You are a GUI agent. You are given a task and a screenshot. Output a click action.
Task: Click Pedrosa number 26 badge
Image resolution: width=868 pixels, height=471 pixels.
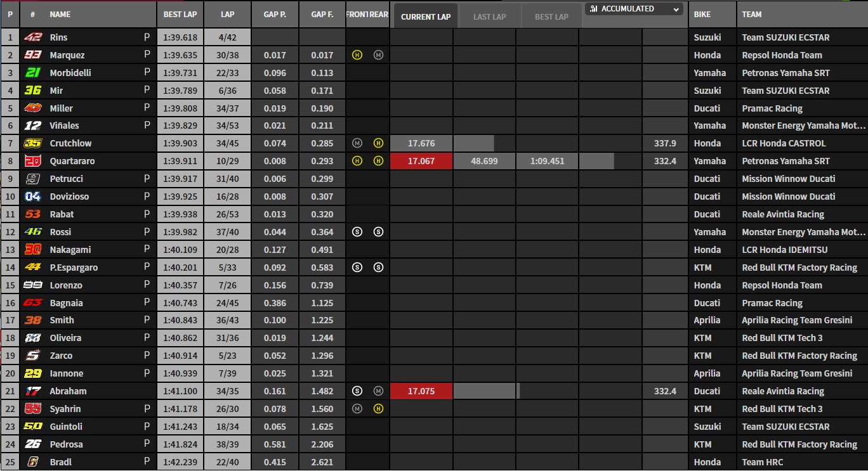[32, 444]
